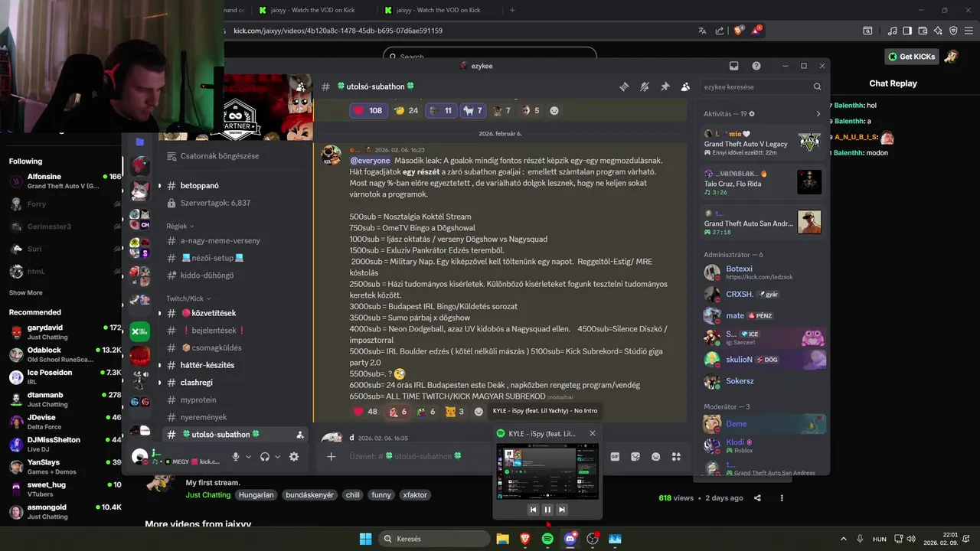Image resolution: width=980 pixels, height=551 pixels.
Task: Open Brave Rewards triangle icon
Action: [x=756, y=31]
